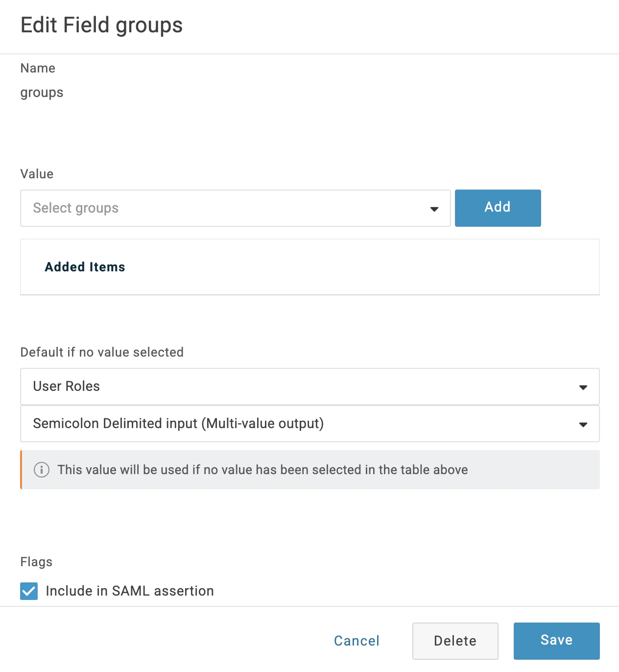Image resolution: width=619 pixels, height=672 pixels.
Task: Click the Value section label
Action: point(37,174)
